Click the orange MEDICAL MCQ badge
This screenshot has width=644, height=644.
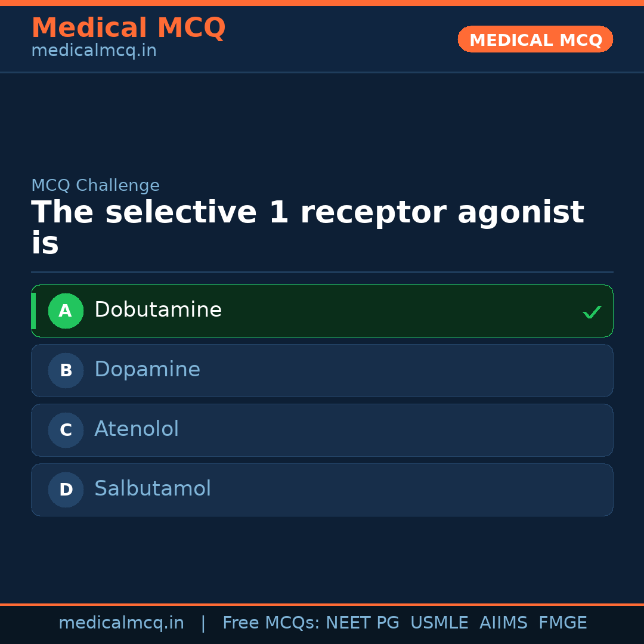pyautogui.click(x=535, y=39)
